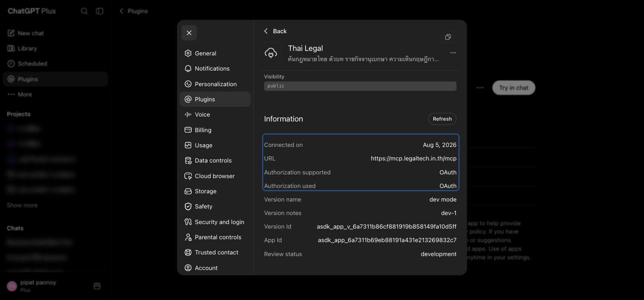Open Notifications settings
644x300 pixels.
coord(215,69)
